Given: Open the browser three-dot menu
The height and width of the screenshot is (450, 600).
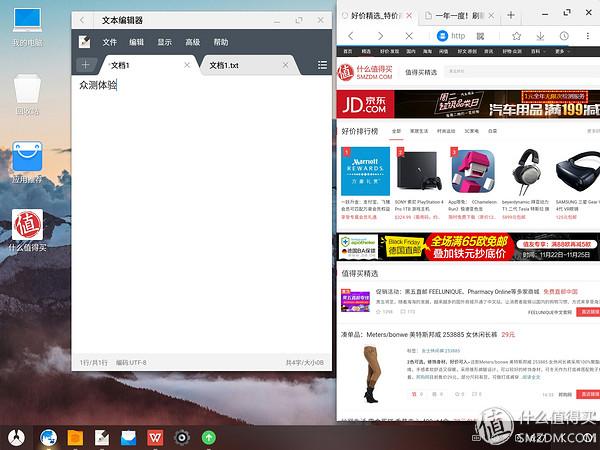Looking at the screenshot, I should coord(587,36).
